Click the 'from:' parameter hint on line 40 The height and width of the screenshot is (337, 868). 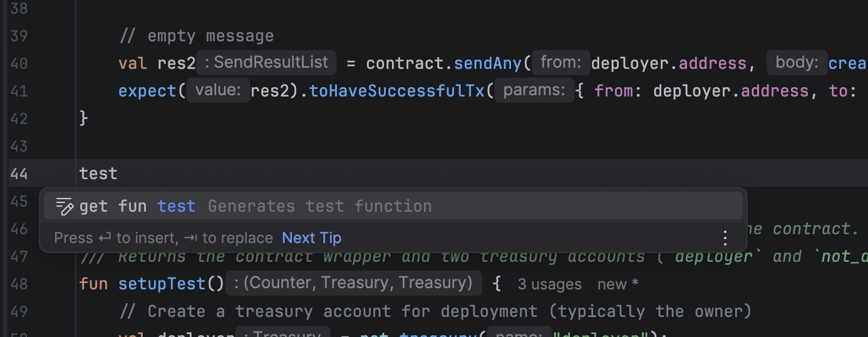click(561, 63)
